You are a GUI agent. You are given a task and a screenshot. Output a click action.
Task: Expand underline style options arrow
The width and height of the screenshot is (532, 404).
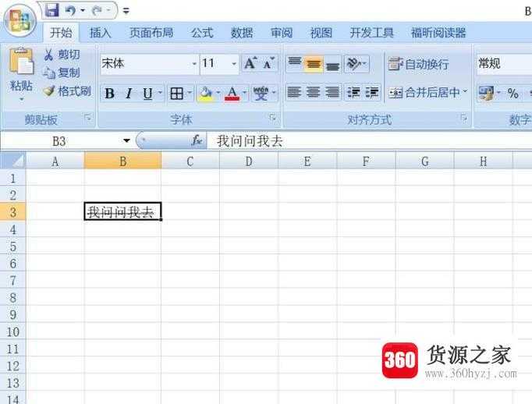click(160, 92)
